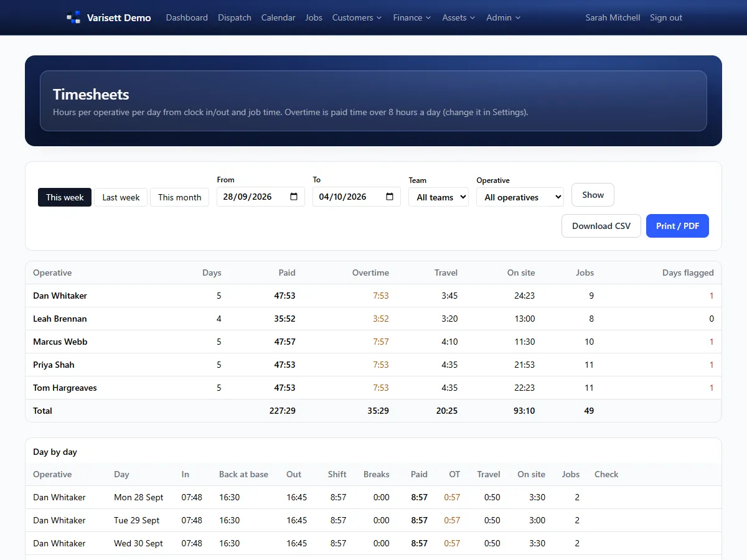Viewport: 747px width, 560px height.
Task: Click the From date field 28/09/2026
Action: 261,197
